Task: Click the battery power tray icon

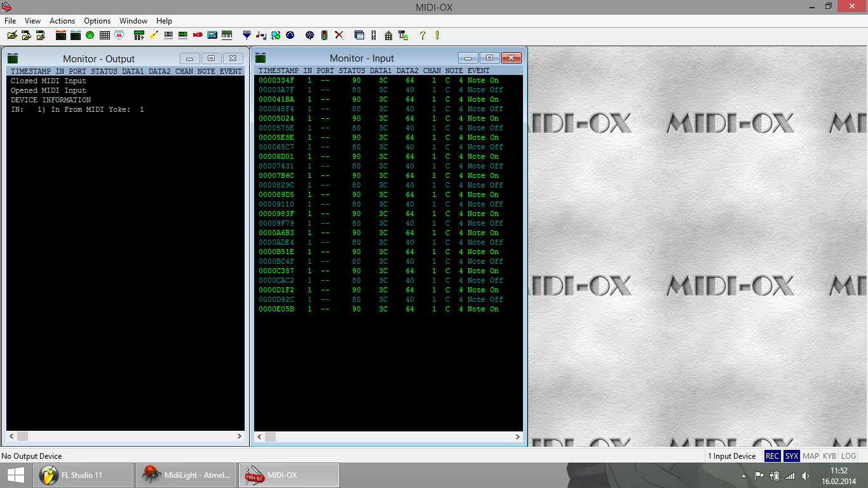Action: click(774, 475)
